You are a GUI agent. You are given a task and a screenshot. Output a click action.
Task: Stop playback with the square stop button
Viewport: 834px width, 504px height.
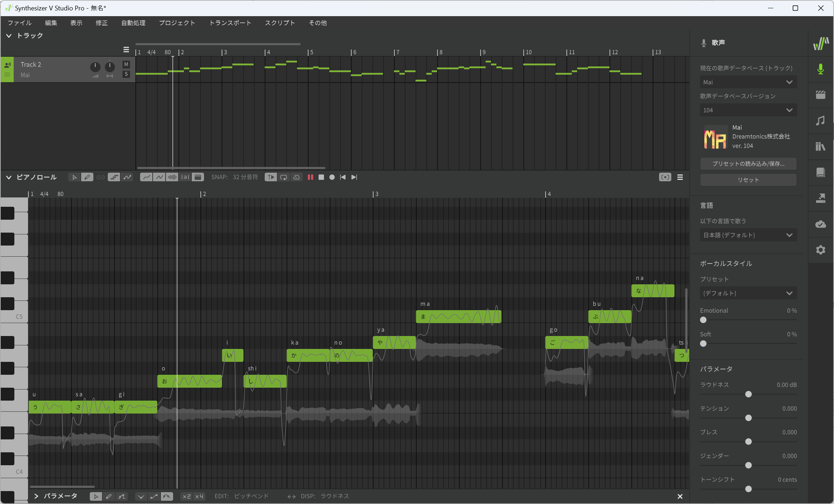(x=321, y=177)
